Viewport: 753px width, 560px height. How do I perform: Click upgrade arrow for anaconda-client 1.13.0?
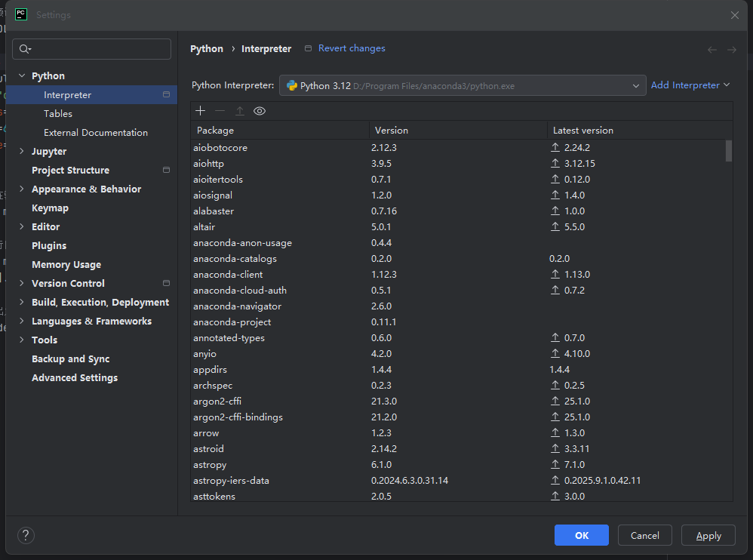point(555,274)
